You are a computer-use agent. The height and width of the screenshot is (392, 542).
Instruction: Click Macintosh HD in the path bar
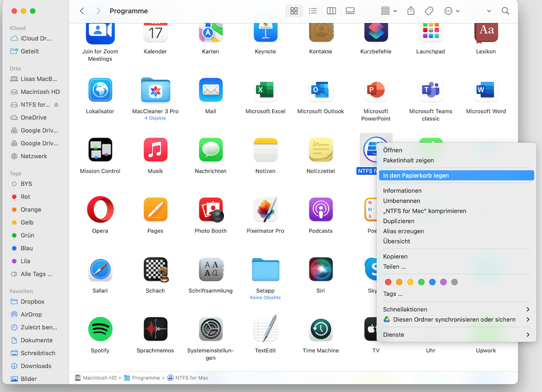click(x=95, y=378)
